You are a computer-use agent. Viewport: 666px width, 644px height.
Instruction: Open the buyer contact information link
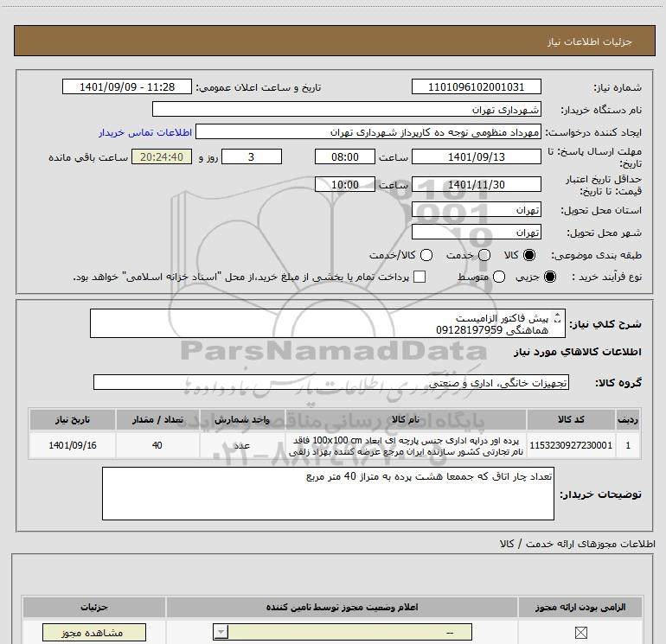145,132
